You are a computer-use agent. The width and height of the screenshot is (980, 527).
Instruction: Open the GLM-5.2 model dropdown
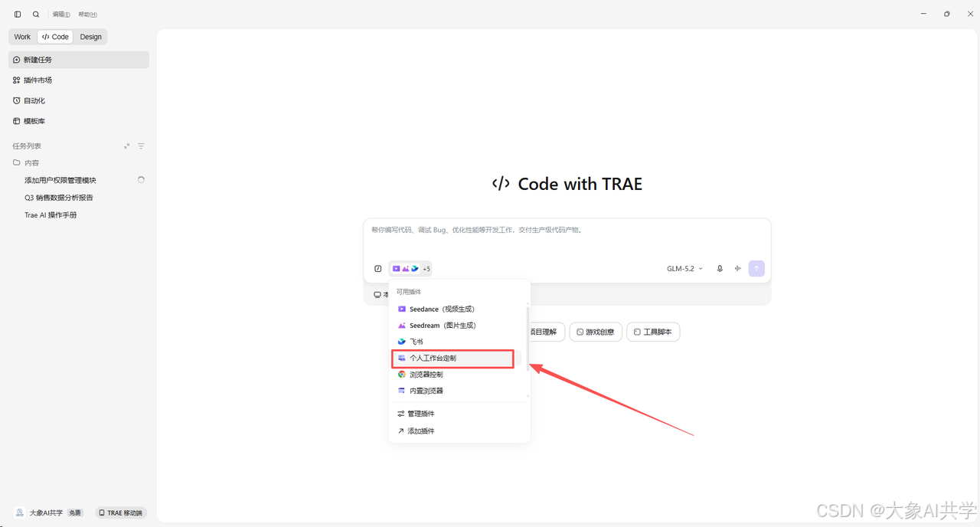684,269
